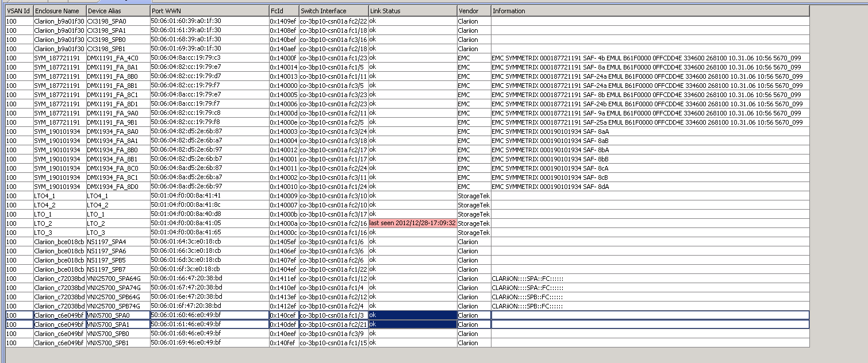
Task: Click FcId 0x1409ef
Action: (284, 21)
